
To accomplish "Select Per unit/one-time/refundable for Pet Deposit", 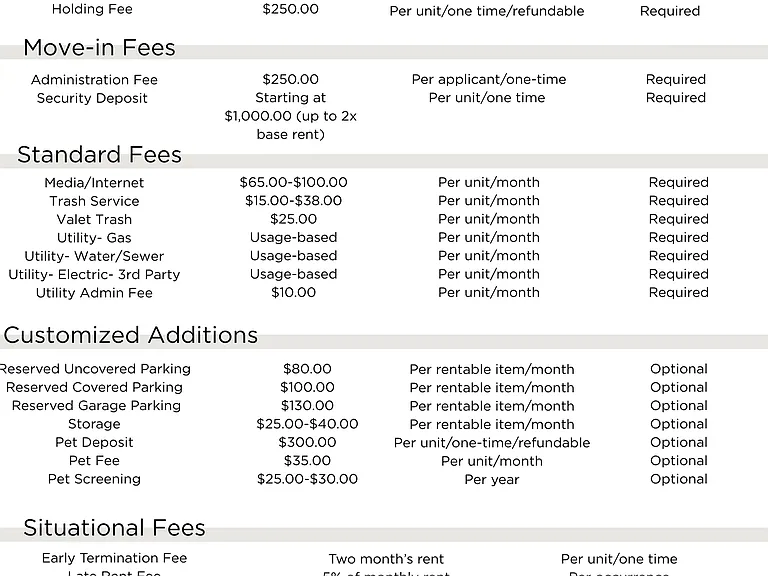I will click(492, 443).
